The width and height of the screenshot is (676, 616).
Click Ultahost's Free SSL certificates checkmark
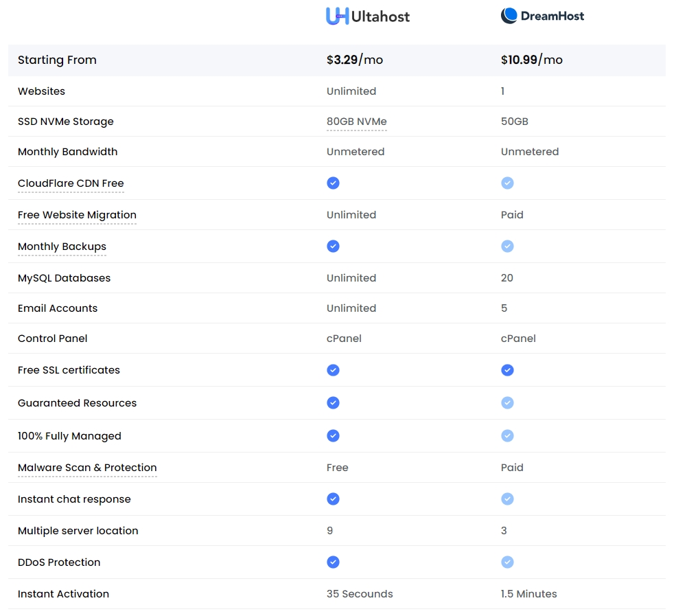coord(333,370)
